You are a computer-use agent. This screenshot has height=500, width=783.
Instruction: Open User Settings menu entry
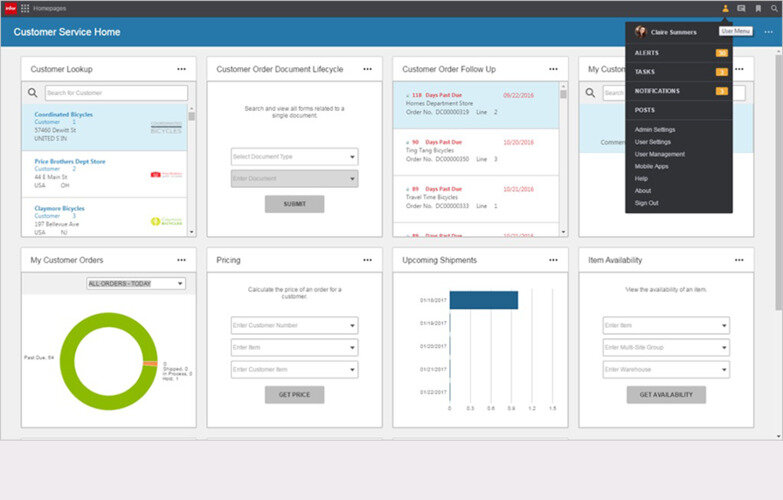click(x=652, y=142)
